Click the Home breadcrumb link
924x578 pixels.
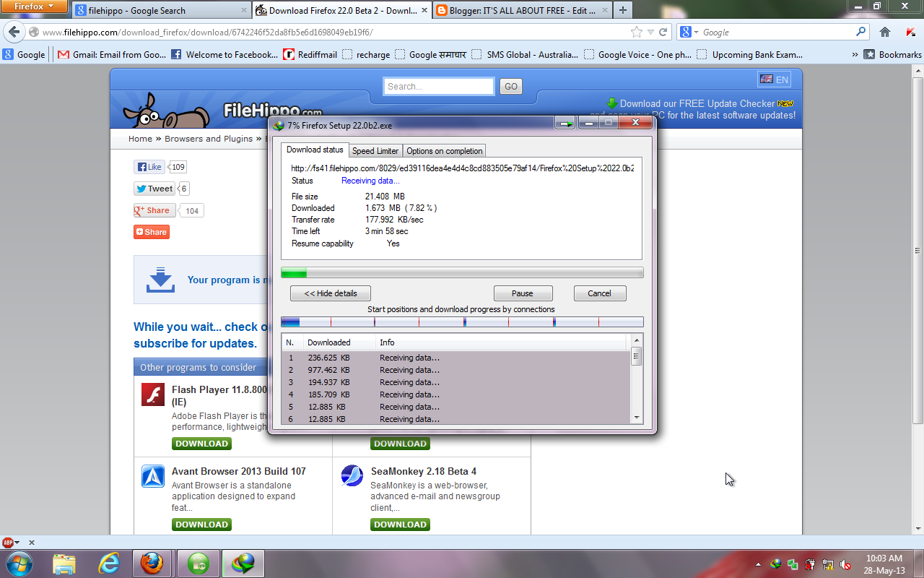pyautogui.click(x=140, y=139)
